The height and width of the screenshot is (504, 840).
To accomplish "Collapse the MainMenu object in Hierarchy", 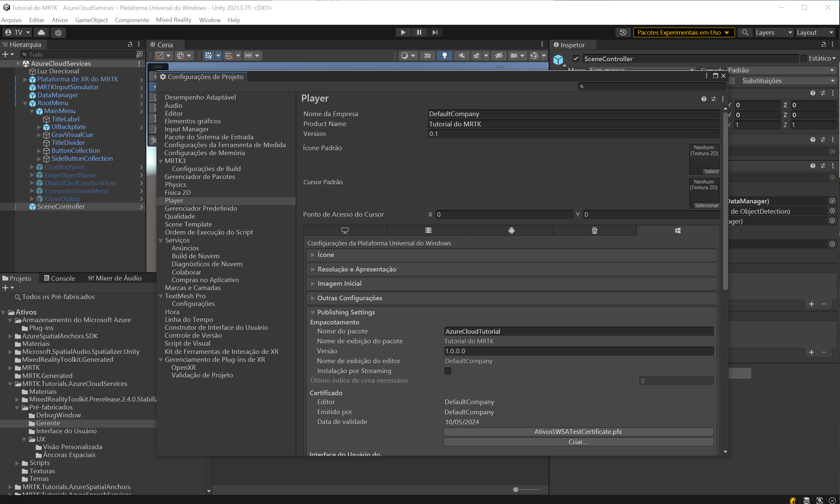I will point(32,111).
